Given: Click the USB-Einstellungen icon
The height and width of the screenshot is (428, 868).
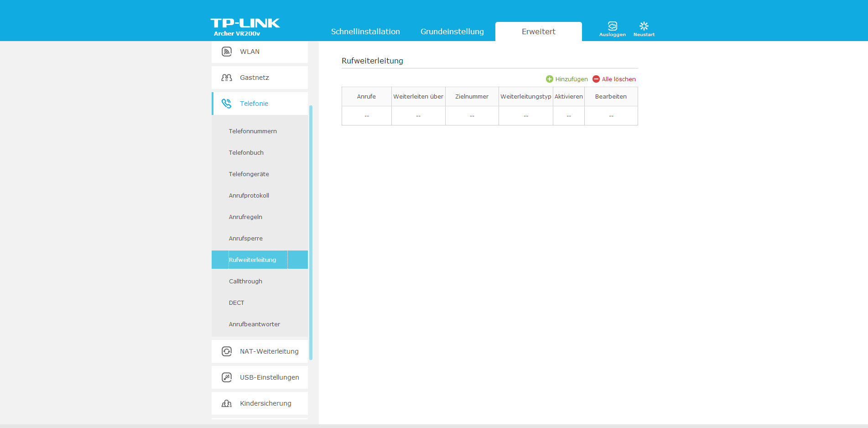Looking at the screenshot, I should click(227, 377).
